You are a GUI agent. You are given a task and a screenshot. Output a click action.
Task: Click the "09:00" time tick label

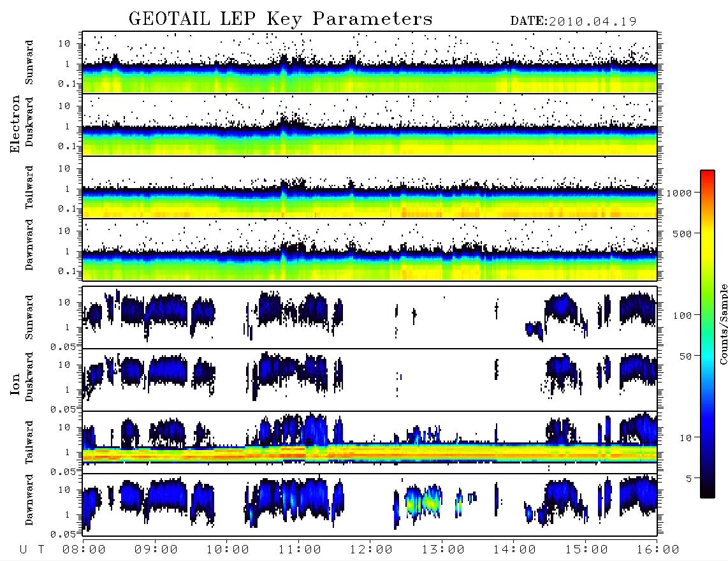(156, 550)
